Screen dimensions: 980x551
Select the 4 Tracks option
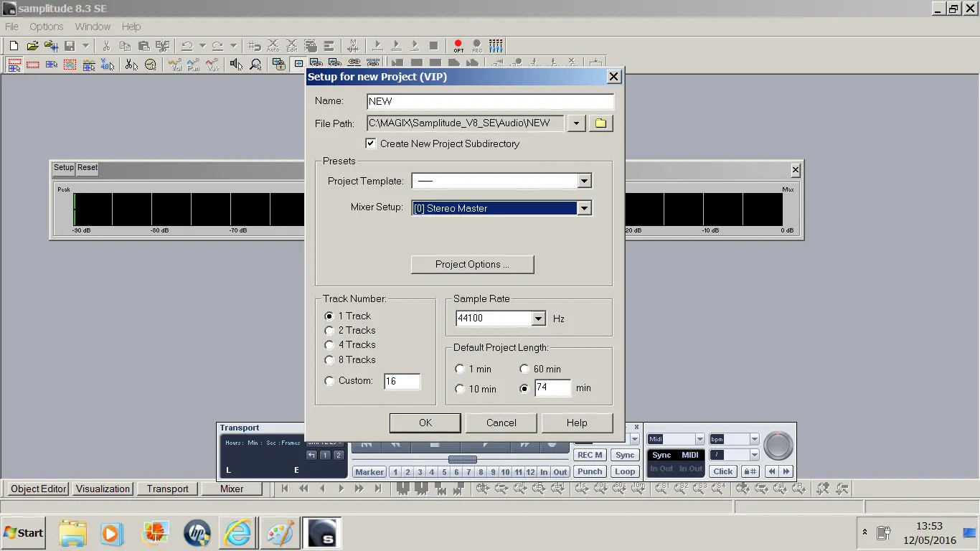click(329, 345)
